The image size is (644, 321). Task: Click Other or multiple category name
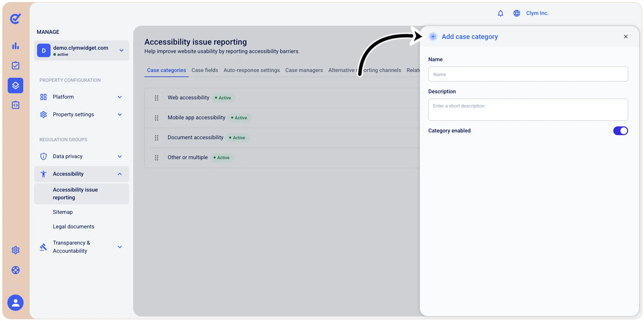coord(188,157)
